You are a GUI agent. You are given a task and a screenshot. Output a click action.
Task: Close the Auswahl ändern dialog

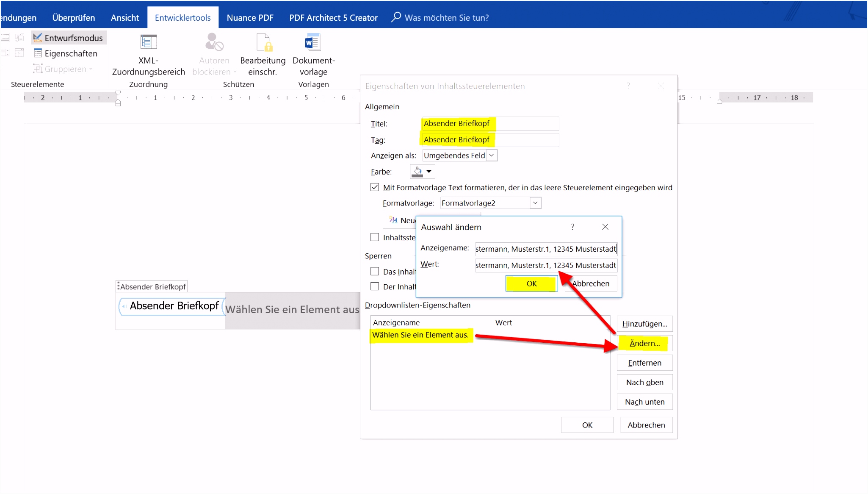coord(605,227)
